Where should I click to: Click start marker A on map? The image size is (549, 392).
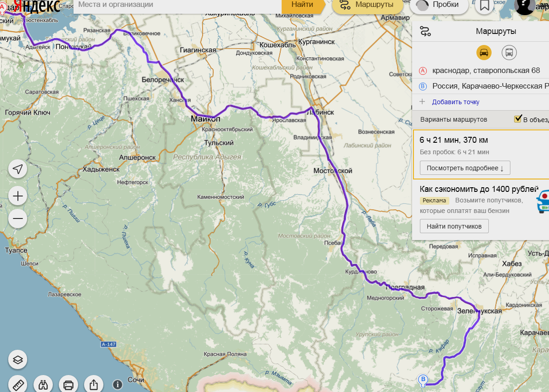pyautogui.click(x=2, y=8)
